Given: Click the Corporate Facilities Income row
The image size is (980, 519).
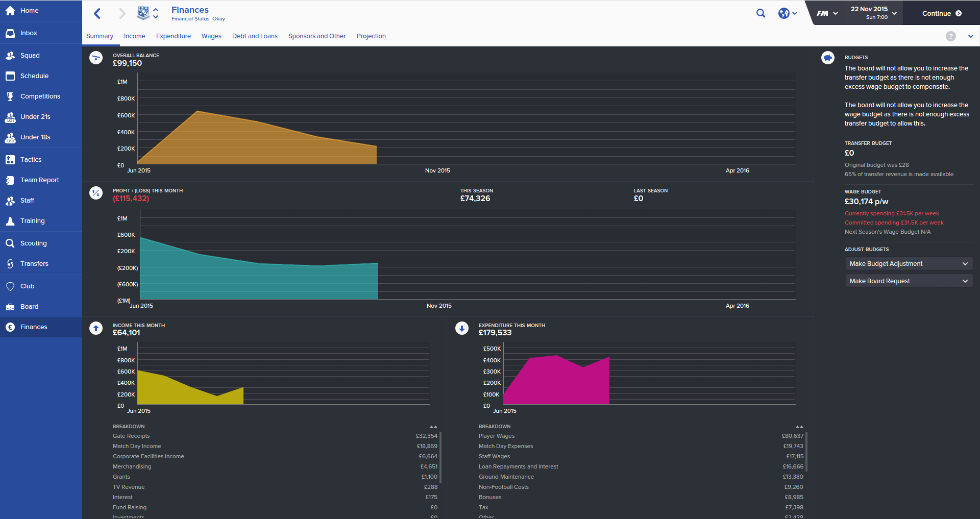Looking at the screenshot, I should coord(275,457).
